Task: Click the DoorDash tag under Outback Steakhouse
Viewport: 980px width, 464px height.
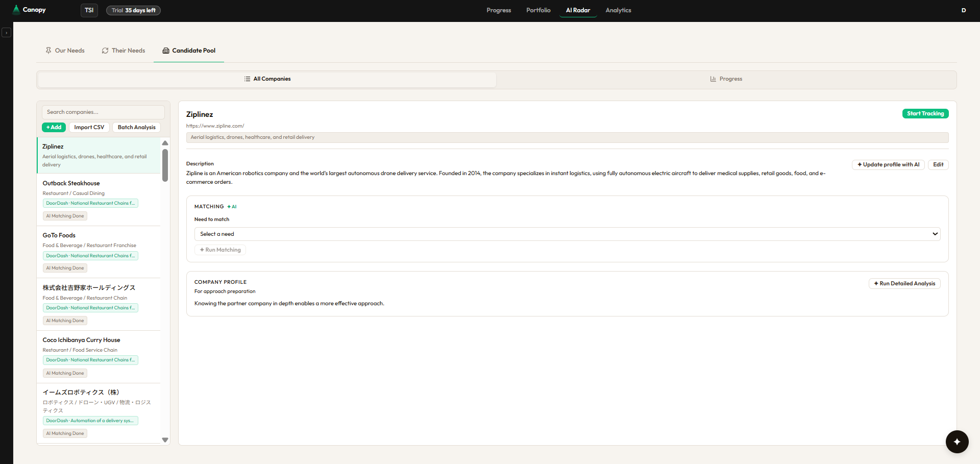Action: [x=90, y=203]
